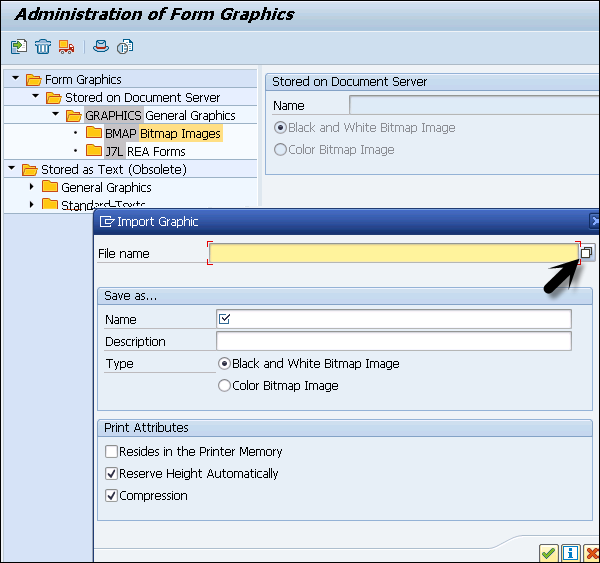Click the Description input field
The width and height of the screenshot is (600, 563).
click(x=393, y=342)
